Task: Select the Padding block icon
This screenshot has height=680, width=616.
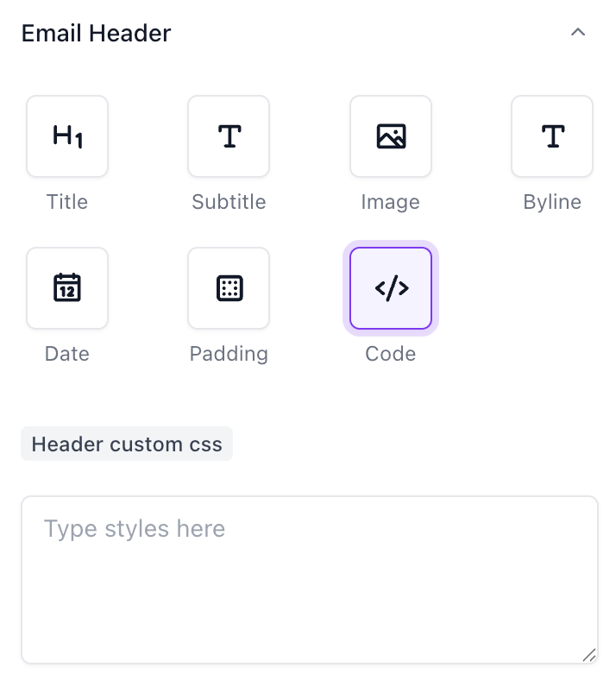Action: pos(229,288)
